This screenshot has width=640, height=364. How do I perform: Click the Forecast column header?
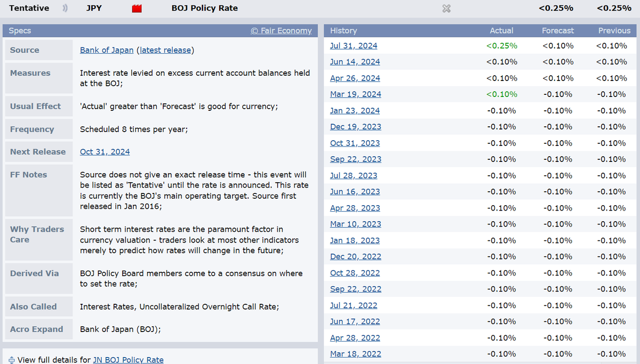click(x=558, y=31)
